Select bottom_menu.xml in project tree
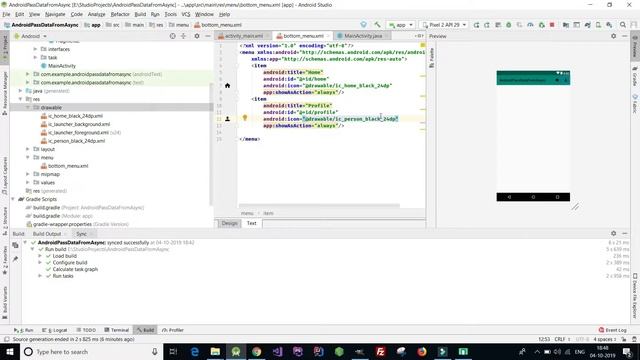 [64, 166]
